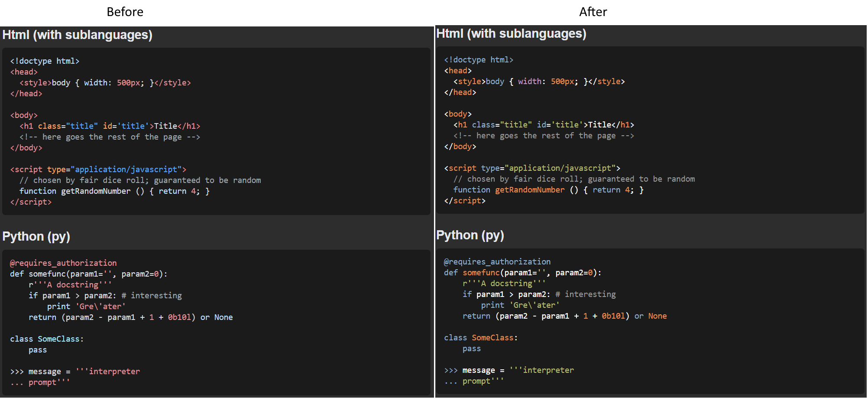Click the HTML comment line in Before panel

(110, 137)
